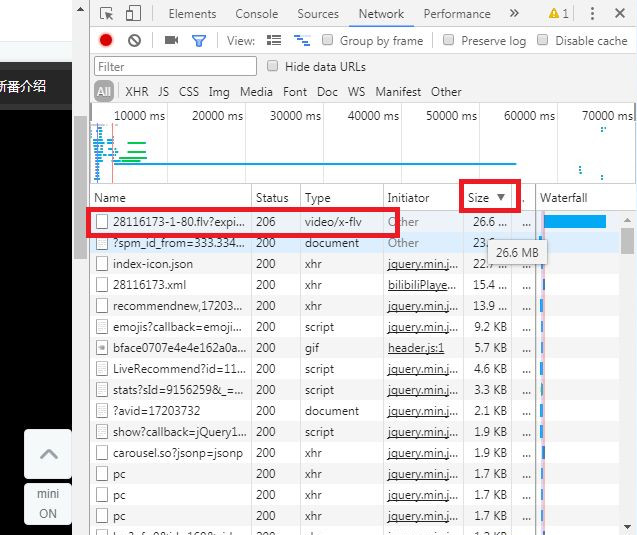Image resolution: width=637 pixels, height=535 pixels.
Task: Filter requests by XHR type
Action: [x=136, y=91]
